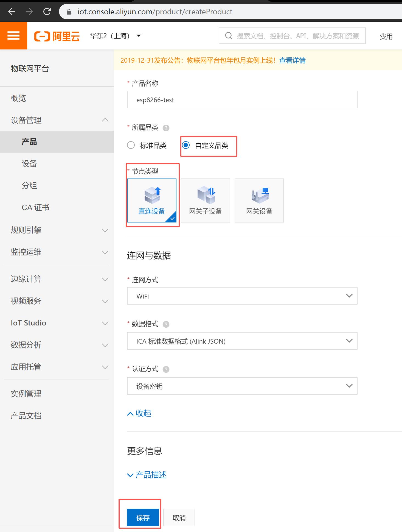The width and height of the screenshot is (402, 532).
Task: Click the Aliyun logo
Action: [57, 36]
